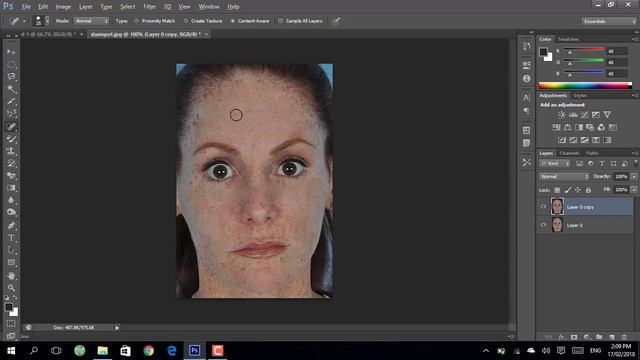Open the layer blend mode Normal dropdown

pos(564,176)
